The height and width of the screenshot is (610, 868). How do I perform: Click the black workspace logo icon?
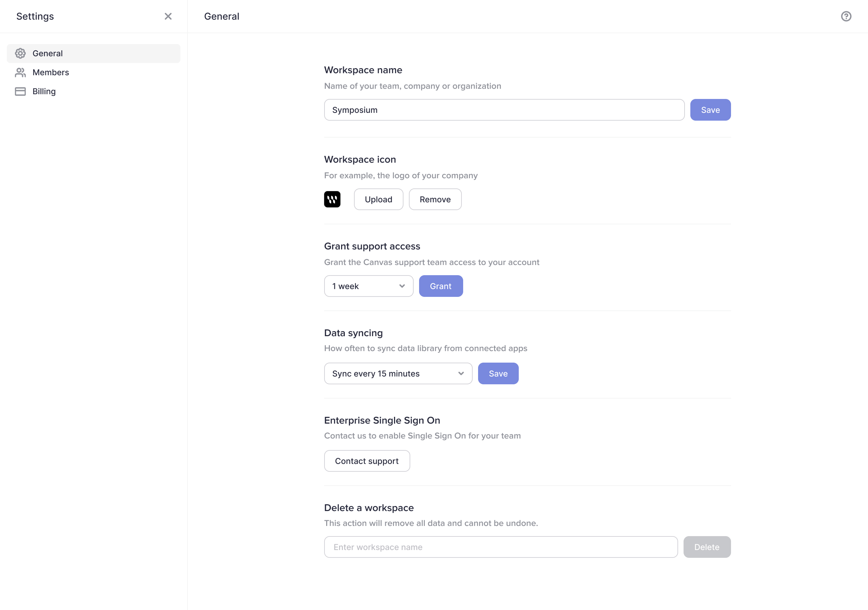pyautogui.click(x=332, y=199)
